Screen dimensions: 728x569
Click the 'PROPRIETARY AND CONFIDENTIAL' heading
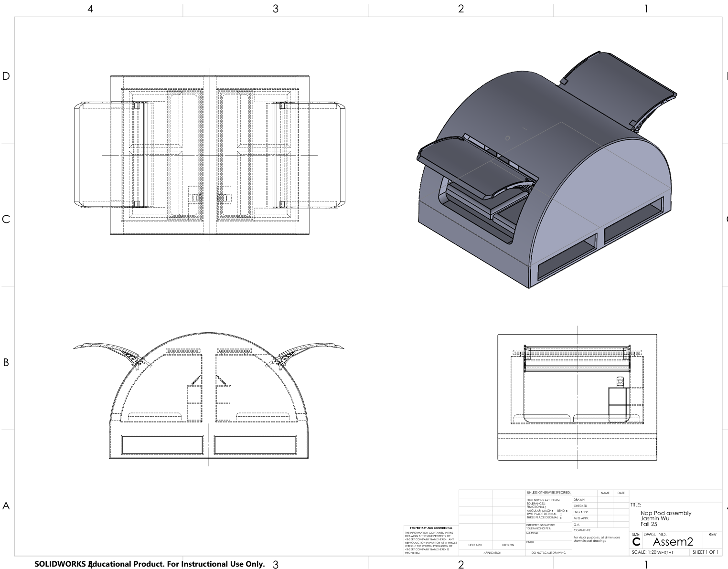[x=431, y=528]
